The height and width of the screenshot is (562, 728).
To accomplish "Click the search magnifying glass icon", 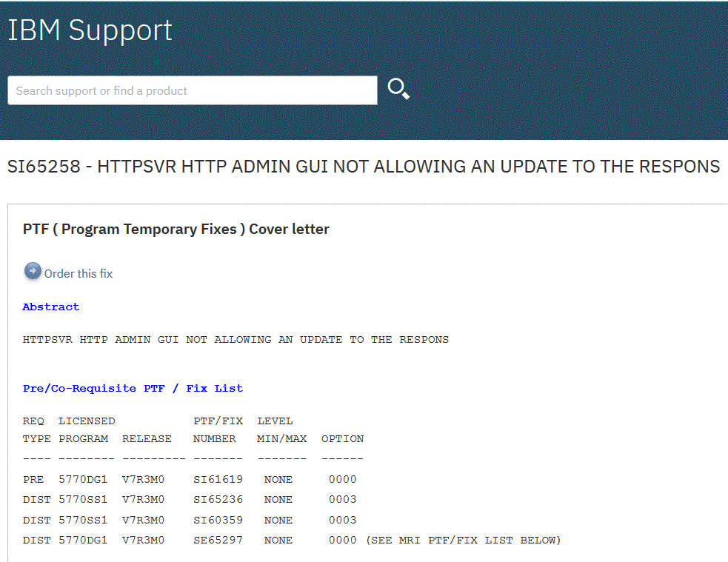I will click(x=398, y=90).
